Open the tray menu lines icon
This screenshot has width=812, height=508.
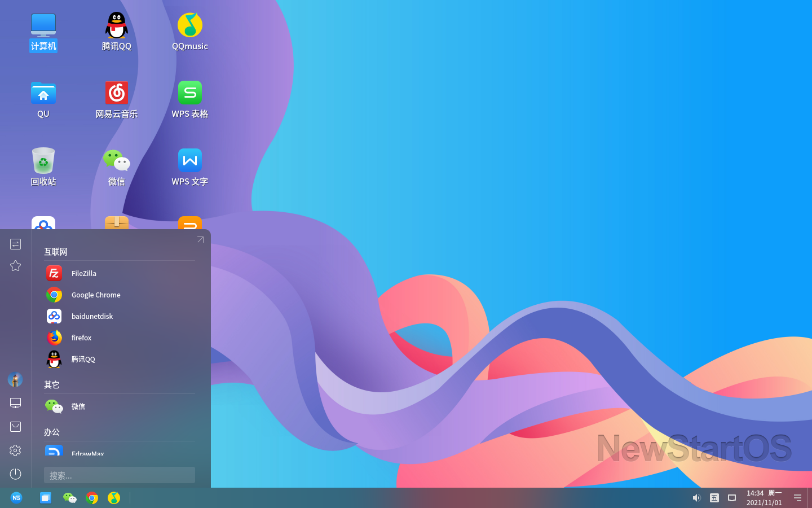(797, 498)
